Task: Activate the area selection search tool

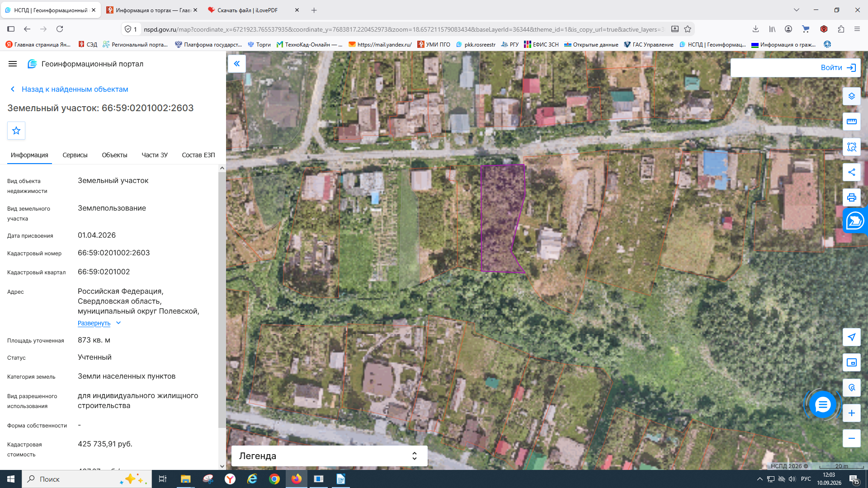Action: click(x=851, y=147)
